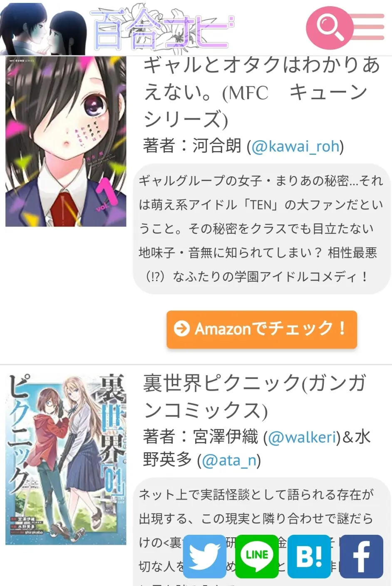Image resolution: width=392 pixels, height=586 pixels.
Task: Open the @kawai_roh author link
Action: pyautogui.click(x=295, y=146)
